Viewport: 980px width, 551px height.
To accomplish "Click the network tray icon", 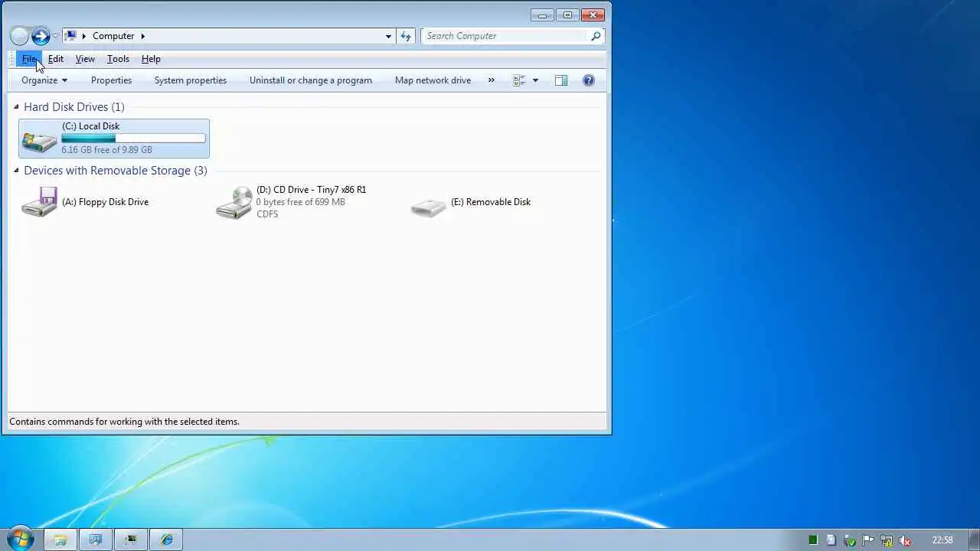I will 887,540.
